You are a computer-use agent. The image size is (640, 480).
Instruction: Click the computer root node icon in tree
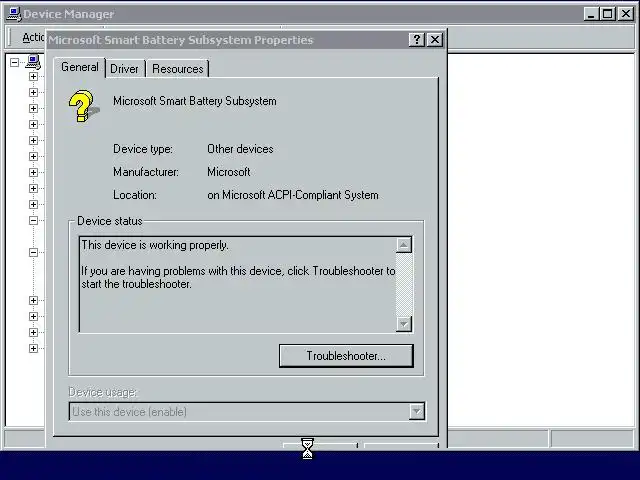33,62
